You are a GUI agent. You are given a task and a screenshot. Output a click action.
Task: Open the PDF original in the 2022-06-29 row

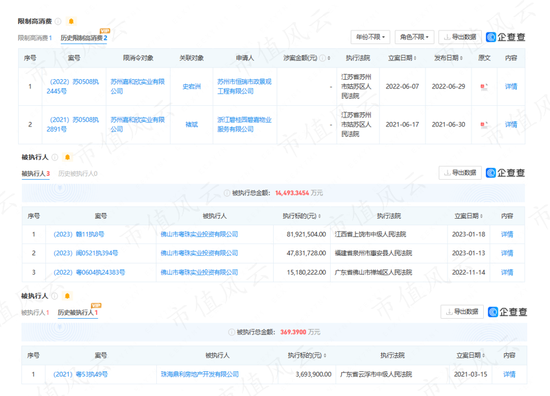(x=484, y=87)
